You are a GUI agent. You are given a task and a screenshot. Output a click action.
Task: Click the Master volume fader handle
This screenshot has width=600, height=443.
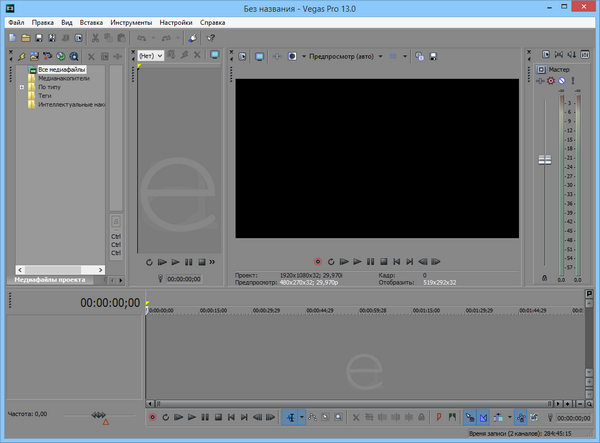pos(545,160)
